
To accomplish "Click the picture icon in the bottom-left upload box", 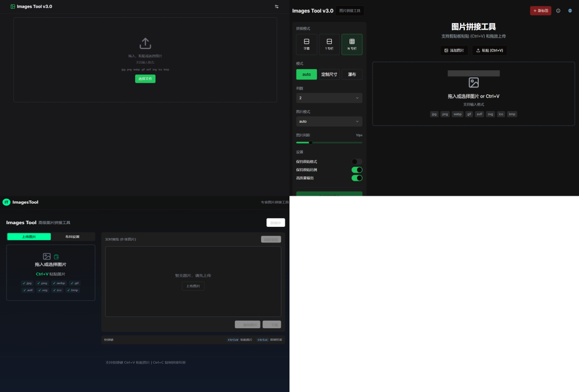I will coord(47,256).
